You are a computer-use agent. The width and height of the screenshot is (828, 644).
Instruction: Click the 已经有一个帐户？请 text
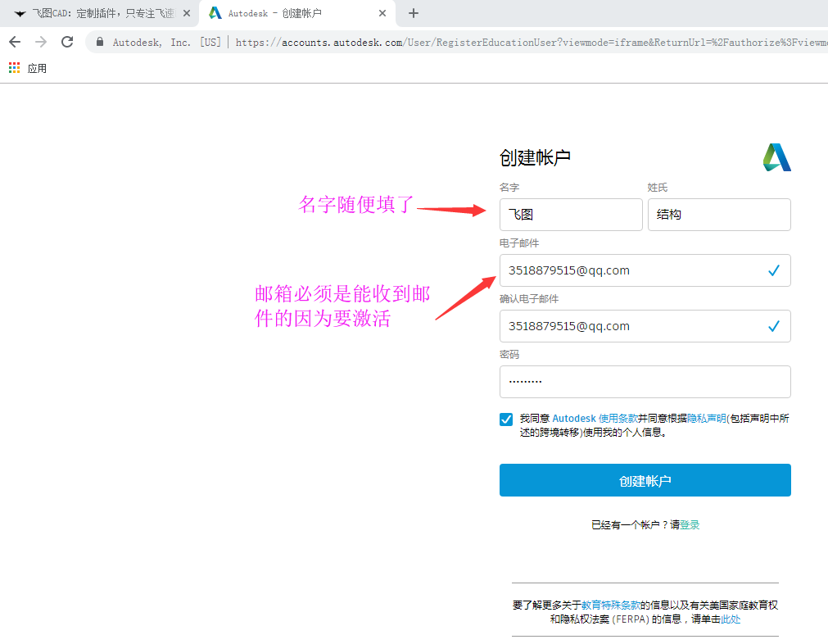pyautogui.click(x=636, y=524)
